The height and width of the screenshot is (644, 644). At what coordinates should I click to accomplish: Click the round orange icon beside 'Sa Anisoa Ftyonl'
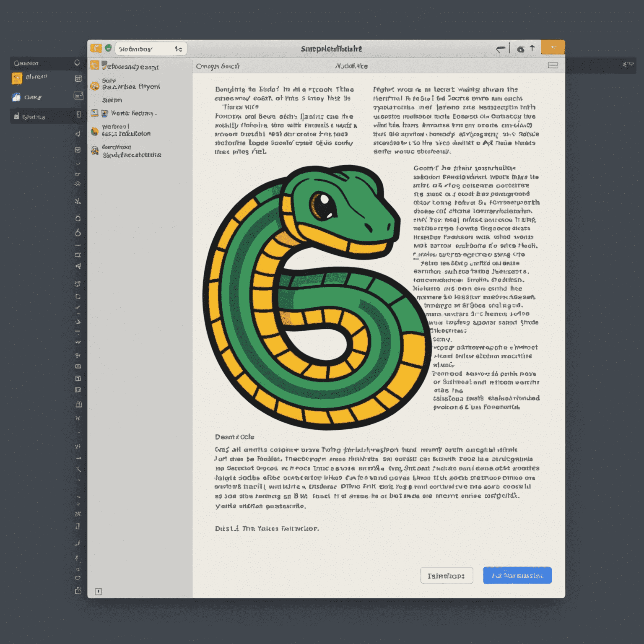95,86
